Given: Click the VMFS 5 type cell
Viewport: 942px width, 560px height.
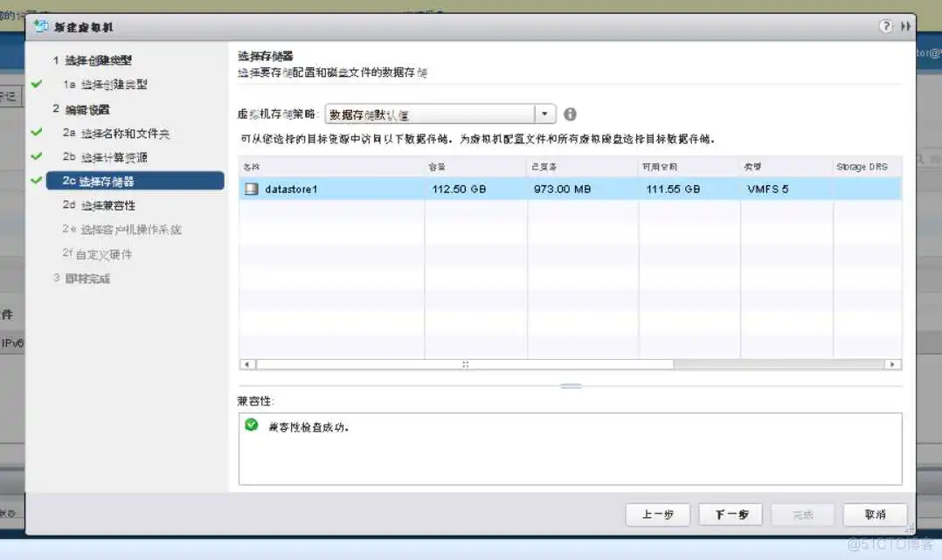Looking at the screenshot, I should click(768, 190).
